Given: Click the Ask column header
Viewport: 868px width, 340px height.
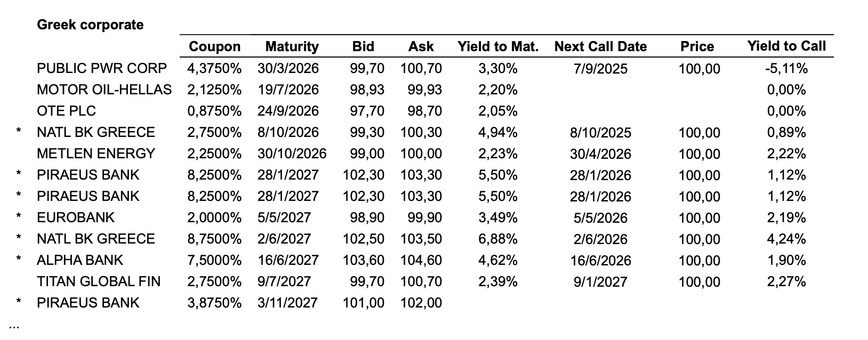Looking at the screenshot, I should point(421,47).
